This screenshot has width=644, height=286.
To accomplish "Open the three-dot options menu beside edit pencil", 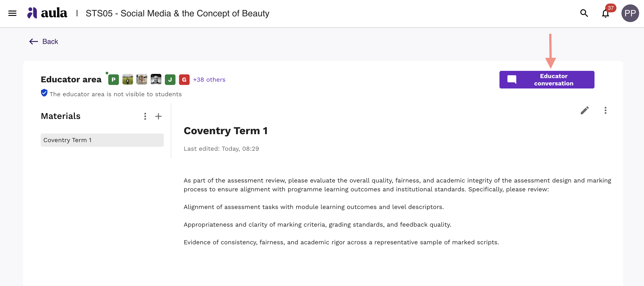I will click(x=605, y=110).
